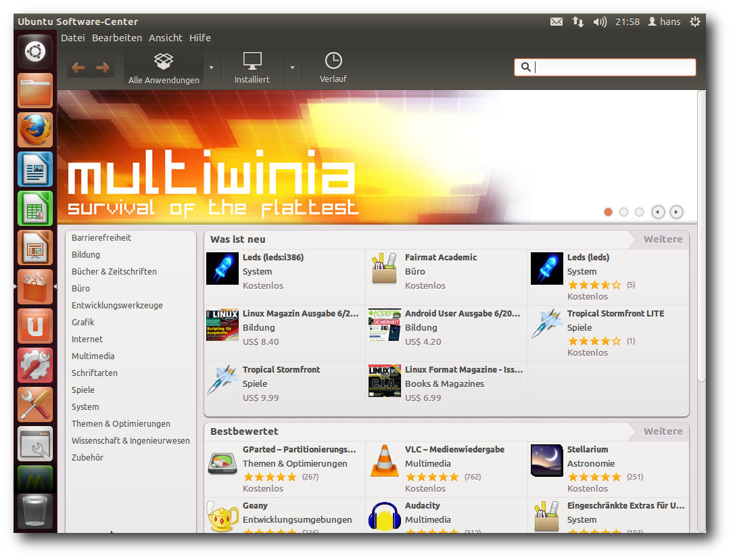Open the Multimedia category in sidebar

pyautogui.click(x=93, y=356)
